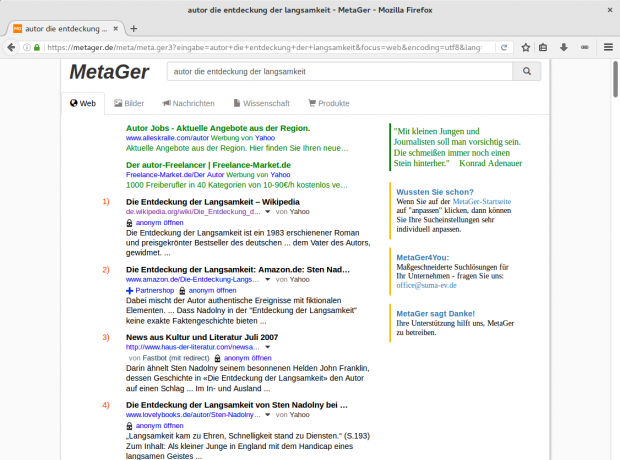Go back with the browser back arrow
The image size is (620, 460).
[x=11, y=47]
